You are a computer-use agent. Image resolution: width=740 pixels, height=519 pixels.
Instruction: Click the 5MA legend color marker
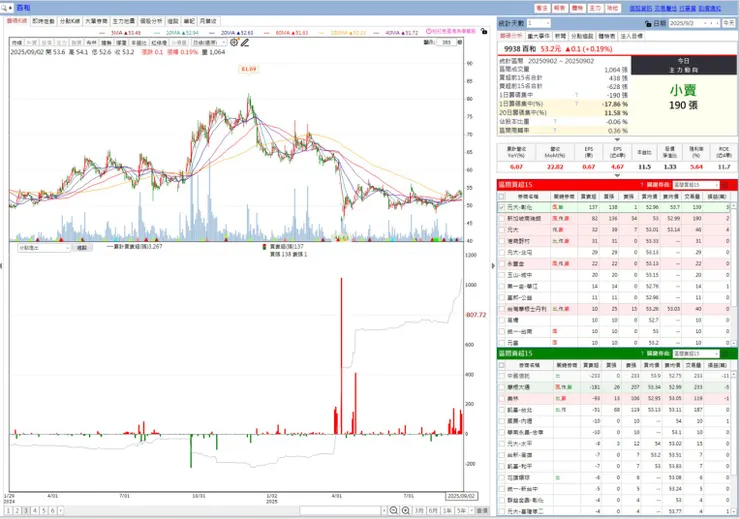point(104,33)
